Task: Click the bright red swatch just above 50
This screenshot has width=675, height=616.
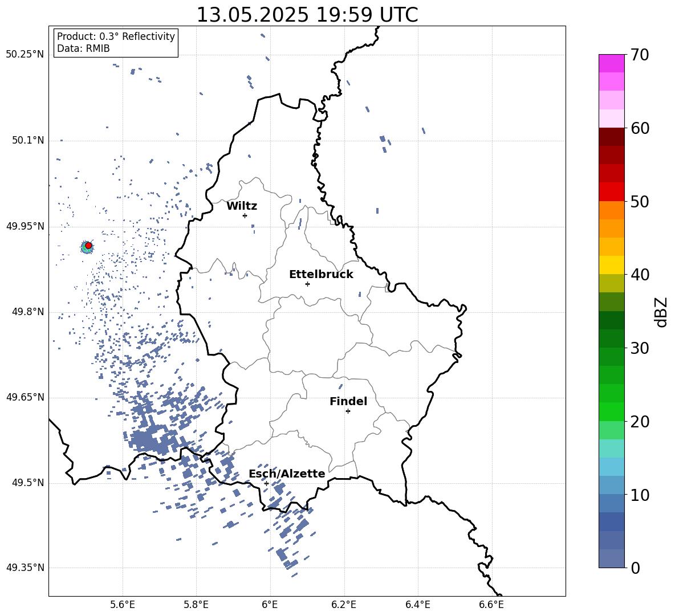Action: (x=612, y=192)
